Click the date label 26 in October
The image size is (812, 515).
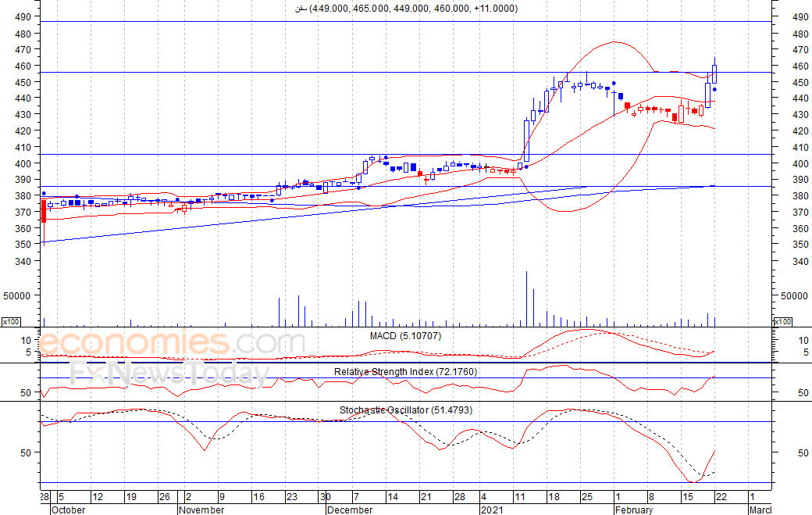pos(165,497)
